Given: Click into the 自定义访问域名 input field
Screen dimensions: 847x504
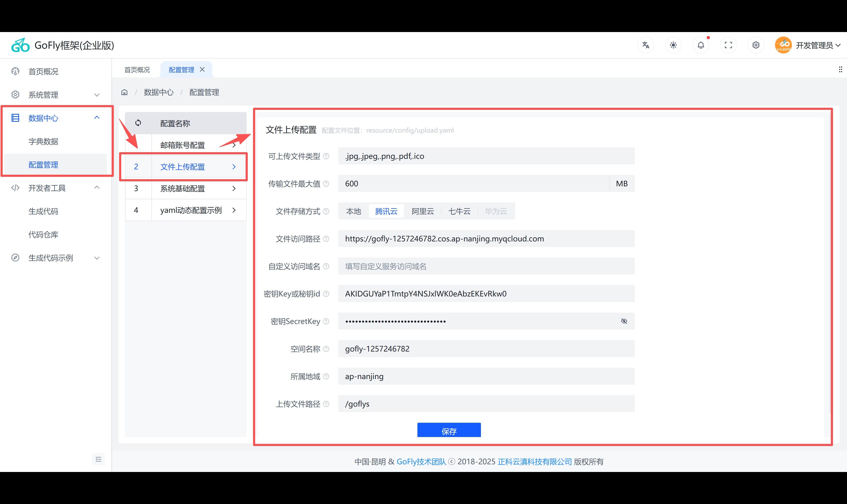Looking at the screenshot, I should [x=486, y=266].
